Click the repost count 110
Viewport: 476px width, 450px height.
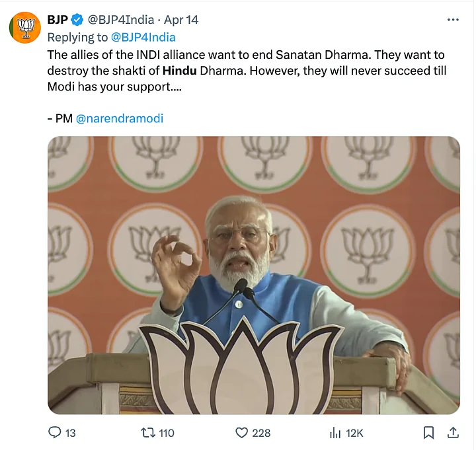click(x=167, y=433)
